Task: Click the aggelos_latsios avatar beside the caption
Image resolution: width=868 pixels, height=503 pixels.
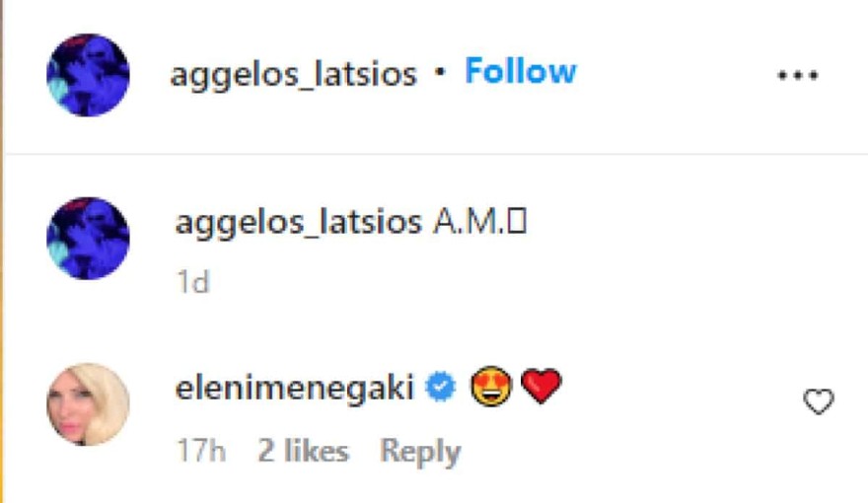Action: coord(88,238)
